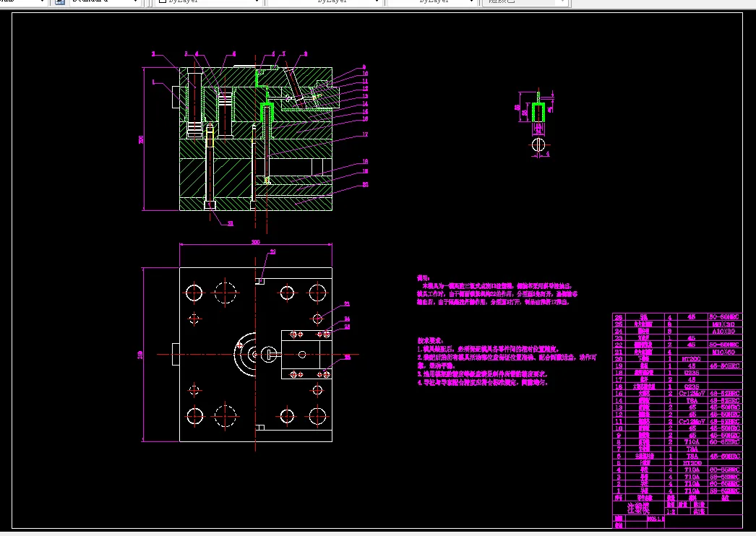Click the M10X40 specification cell

click(x=725, y=353)
